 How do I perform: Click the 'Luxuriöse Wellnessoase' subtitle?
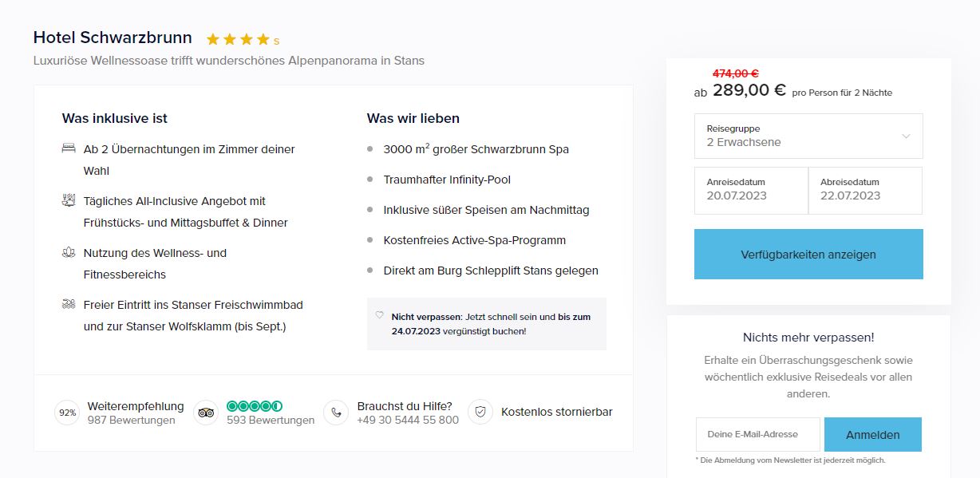229,61
